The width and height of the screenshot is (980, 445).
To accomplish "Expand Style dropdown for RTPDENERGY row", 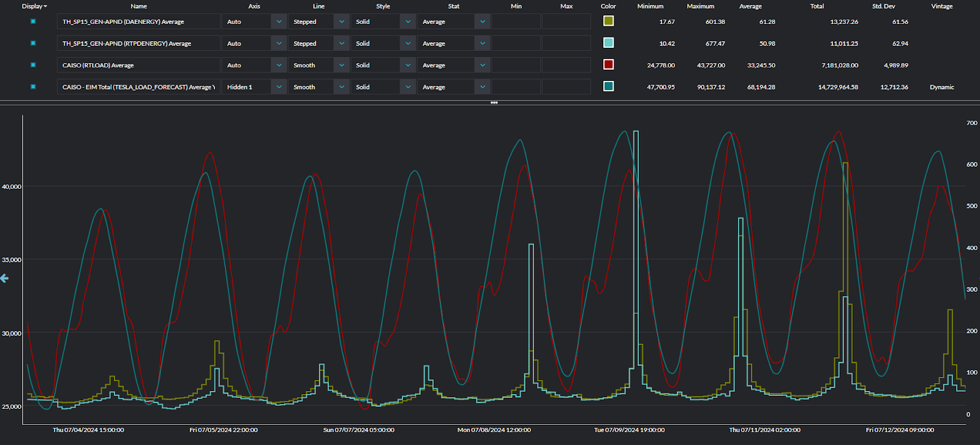I will tap(409, 44).
